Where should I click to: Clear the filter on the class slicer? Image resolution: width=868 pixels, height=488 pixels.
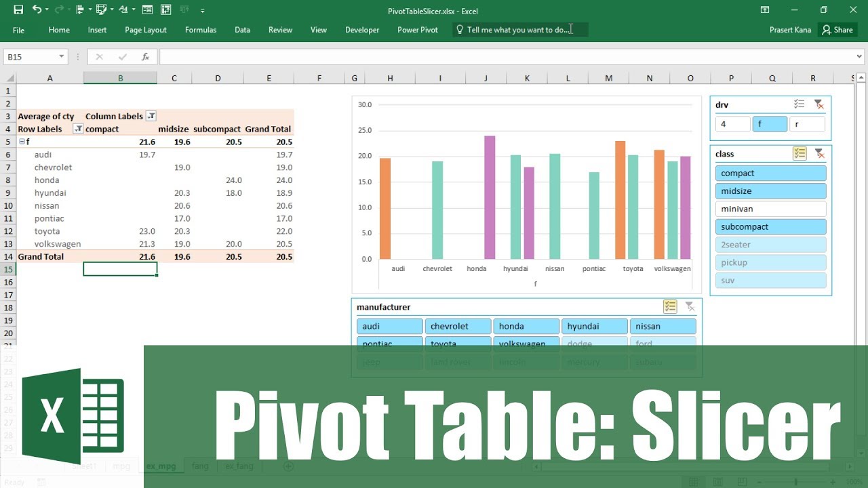[819, 154]
